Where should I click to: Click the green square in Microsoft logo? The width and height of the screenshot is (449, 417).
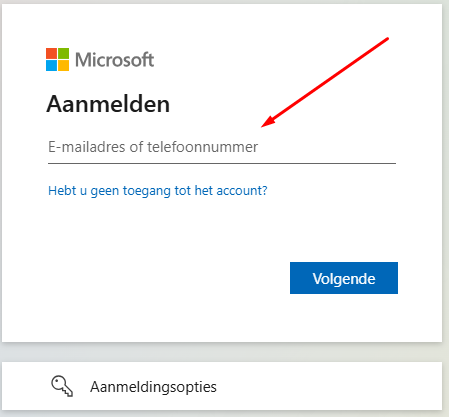coord(64,53)
